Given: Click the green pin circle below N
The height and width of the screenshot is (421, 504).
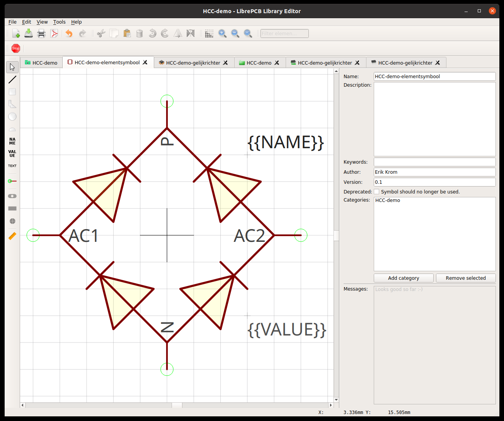Looking at the screenshot, I should point(167,369).
